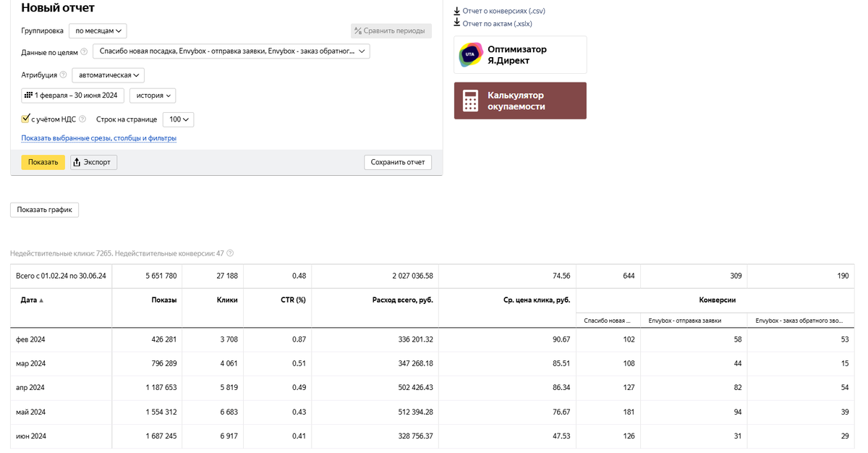
Task: Click the help icon next to Атрибуция
Action: point(64,75)
